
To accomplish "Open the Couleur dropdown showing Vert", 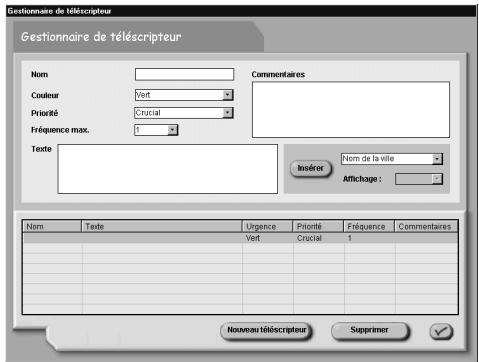I will (x=184, y=95).
